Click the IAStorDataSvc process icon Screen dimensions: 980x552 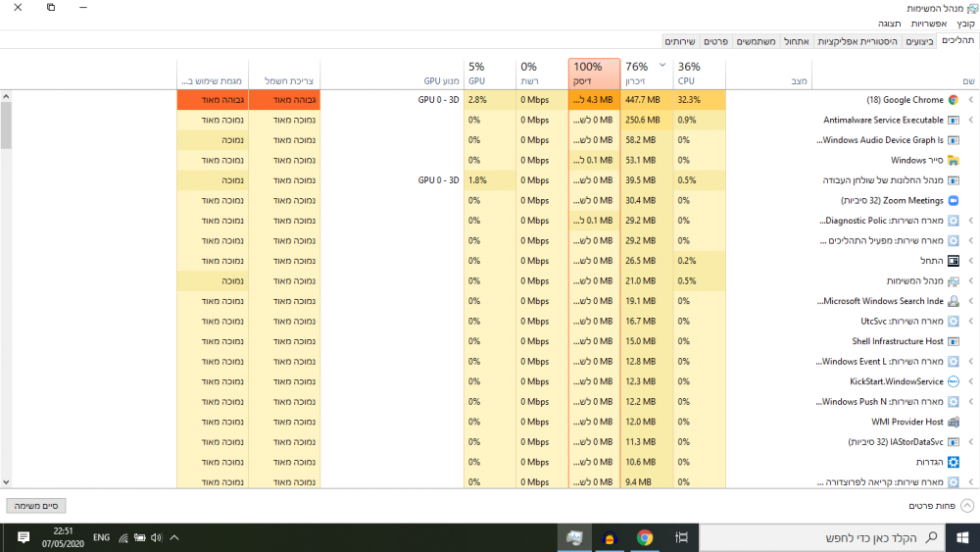tap(954, 442)
